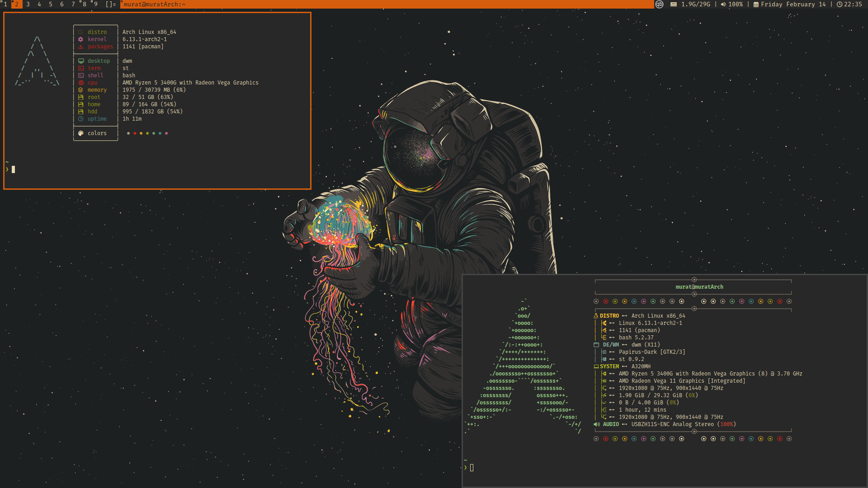Click the prompt cursor in the bottom terminal
The width and height of the screenshot is (868, 488).
coord(472,468)
